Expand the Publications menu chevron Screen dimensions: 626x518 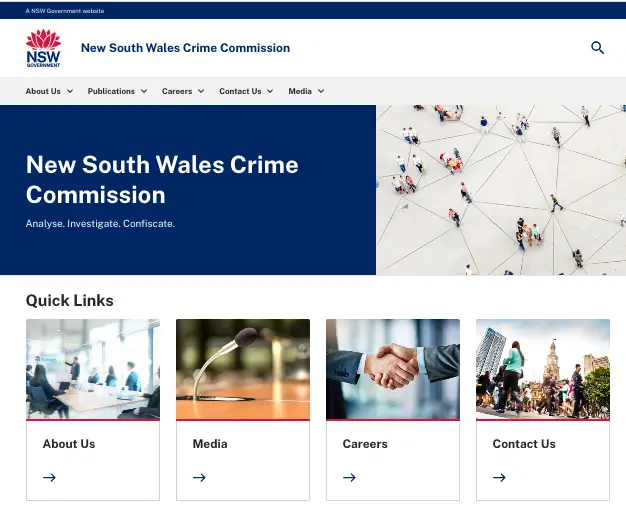tap(144, 91)
